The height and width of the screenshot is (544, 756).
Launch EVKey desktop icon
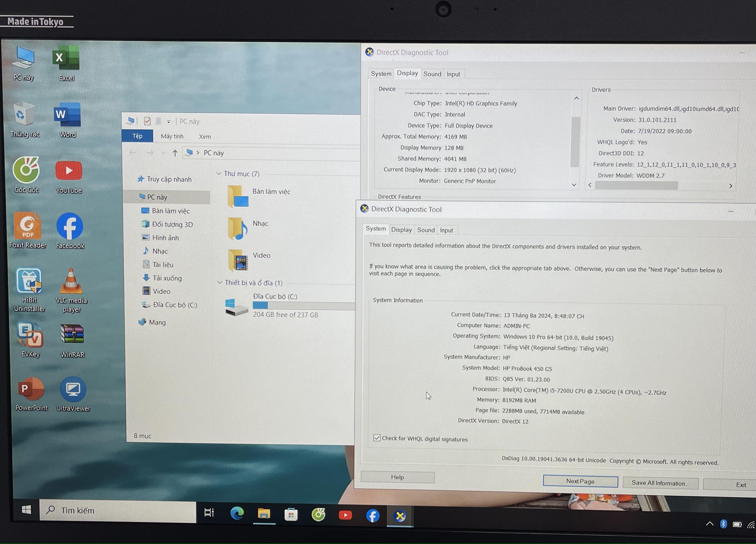pyautogui.click(x=30, y=340)
